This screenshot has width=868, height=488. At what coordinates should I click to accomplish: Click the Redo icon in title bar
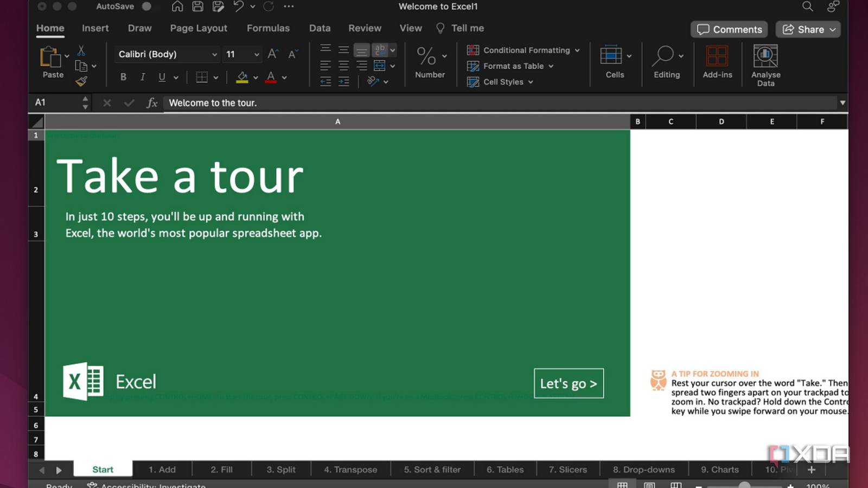(269, 7)
